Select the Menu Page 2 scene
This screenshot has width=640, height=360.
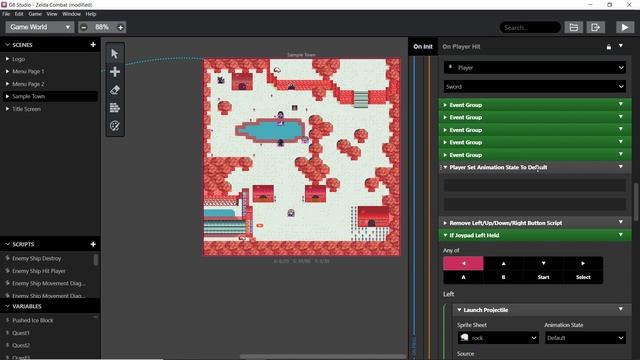click(49, 84)
